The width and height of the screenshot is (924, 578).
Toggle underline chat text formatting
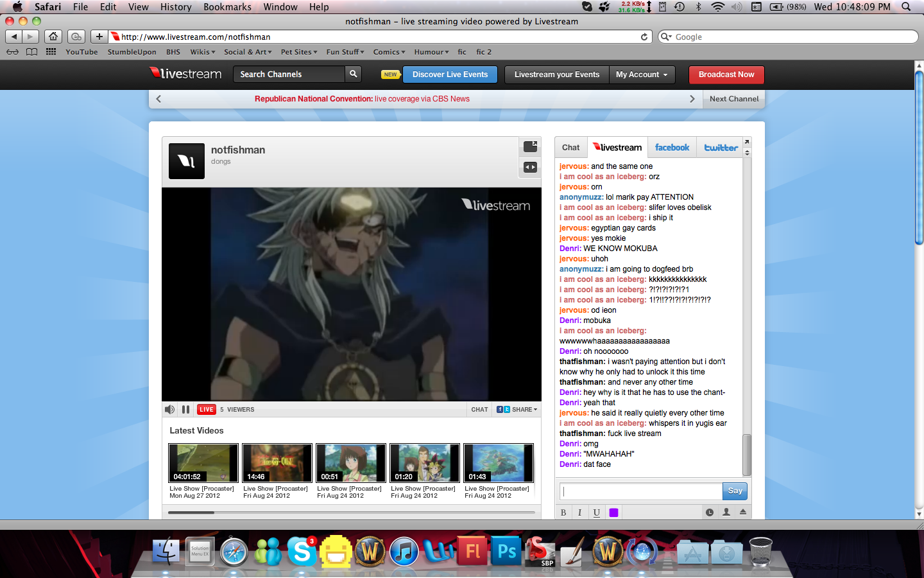[x=597, y=512]
